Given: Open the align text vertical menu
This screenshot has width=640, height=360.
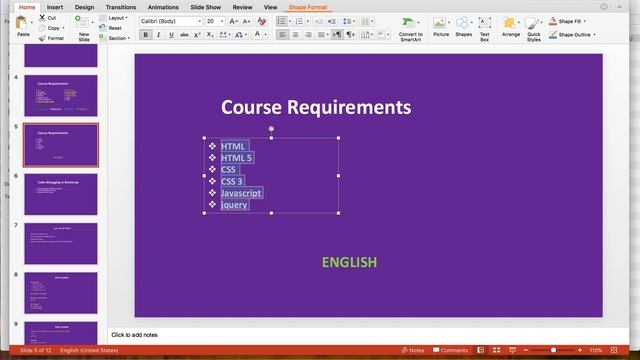Looking at the screenshot, I should point(382,35).
